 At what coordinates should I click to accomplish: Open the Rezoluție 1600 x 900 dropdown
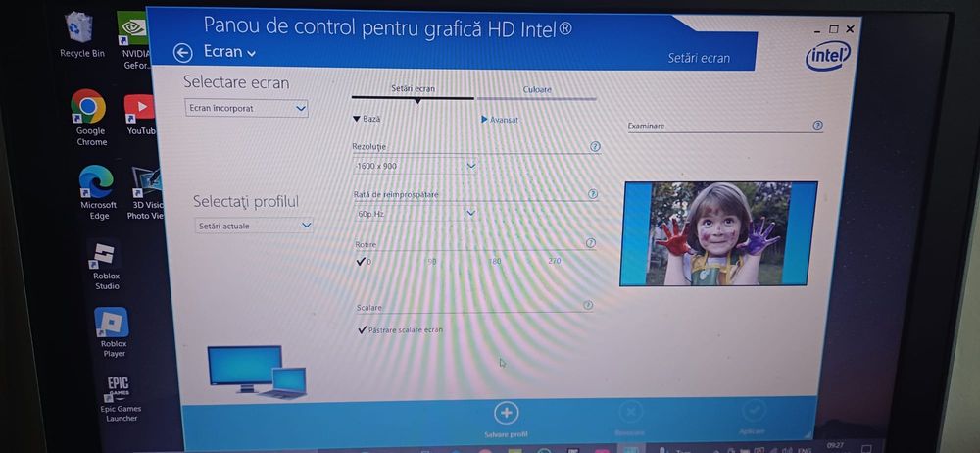tap(415, 166)
